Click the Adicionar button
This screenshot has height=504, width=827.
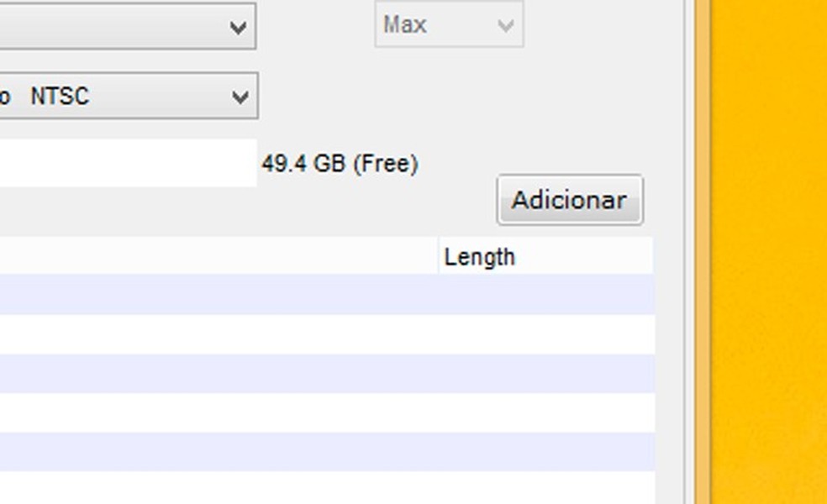coord(569,200)
